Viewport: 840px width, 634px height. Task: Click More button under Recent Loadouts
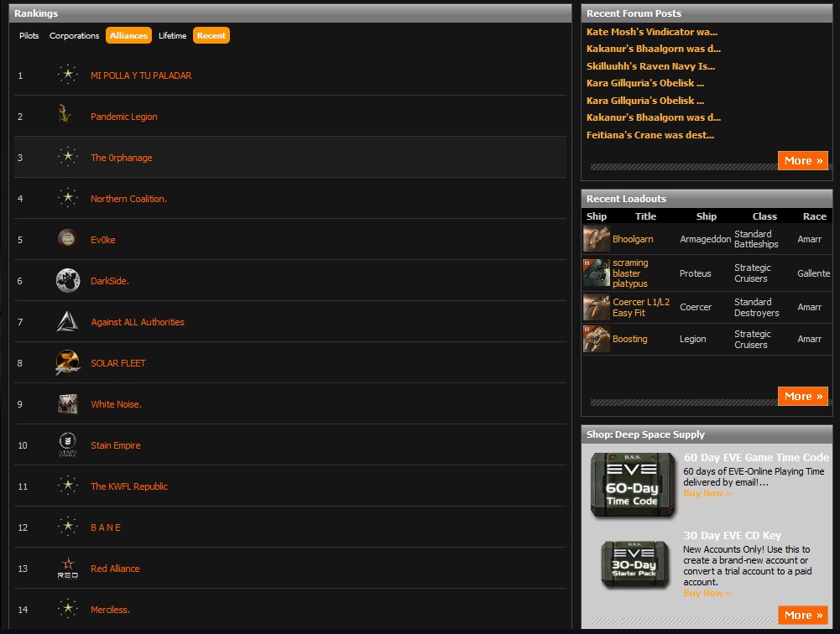(802, 396)
